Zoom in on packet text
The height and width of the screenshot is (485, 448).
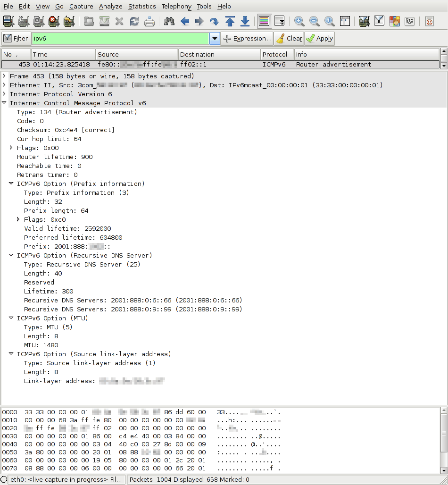coord(299,21)
